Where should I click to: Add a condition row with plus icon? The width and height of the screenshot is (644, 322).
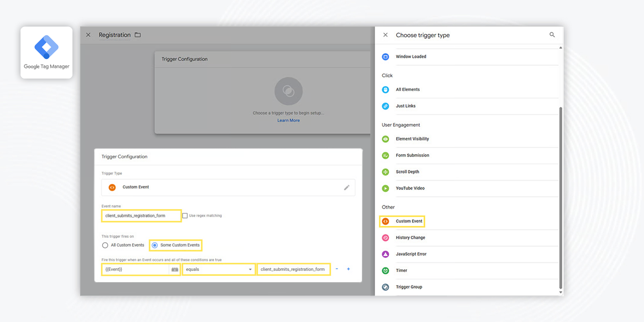point(349,269)
